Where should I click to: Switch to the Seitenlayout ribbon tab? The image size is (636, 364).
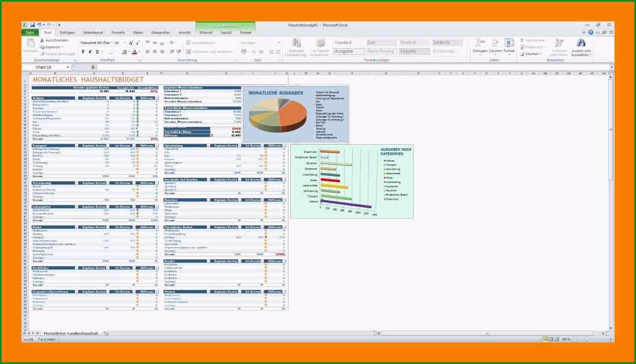point(93,32)
